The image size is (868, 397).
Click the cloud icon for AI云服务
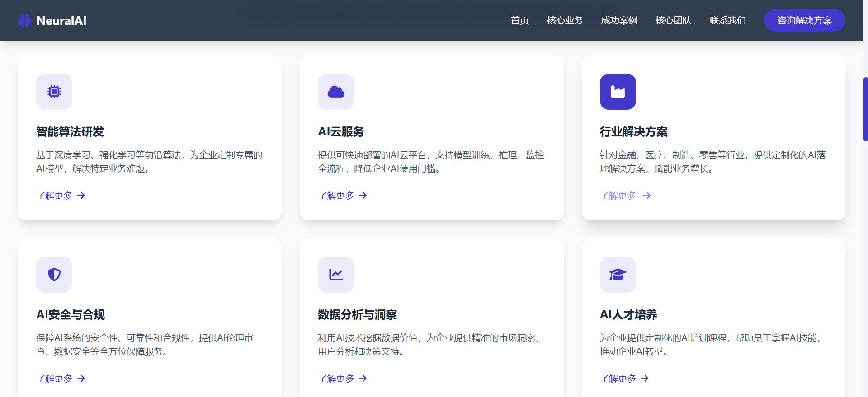click(336, 92)
